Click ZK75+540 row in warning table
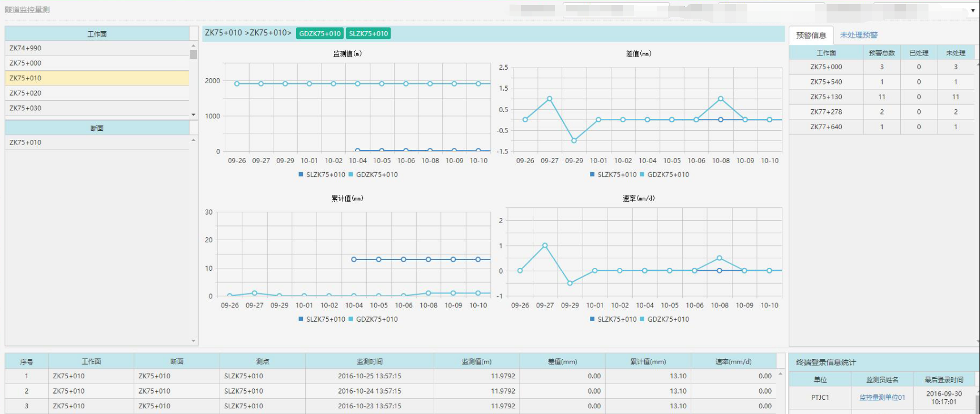Viewport: 980px width, 414px height. [882, 82]
